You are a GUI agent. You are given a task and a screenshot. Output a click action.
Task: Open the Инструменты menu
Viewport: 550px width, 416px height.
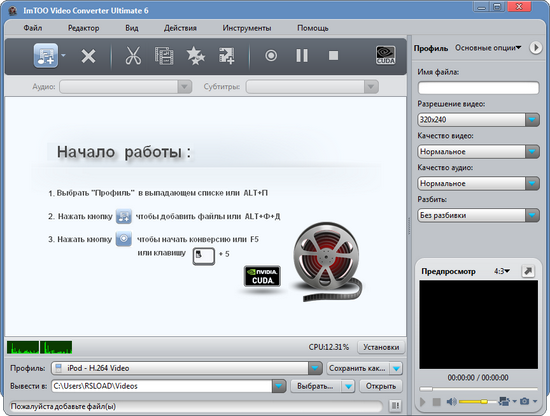[247, 28]
